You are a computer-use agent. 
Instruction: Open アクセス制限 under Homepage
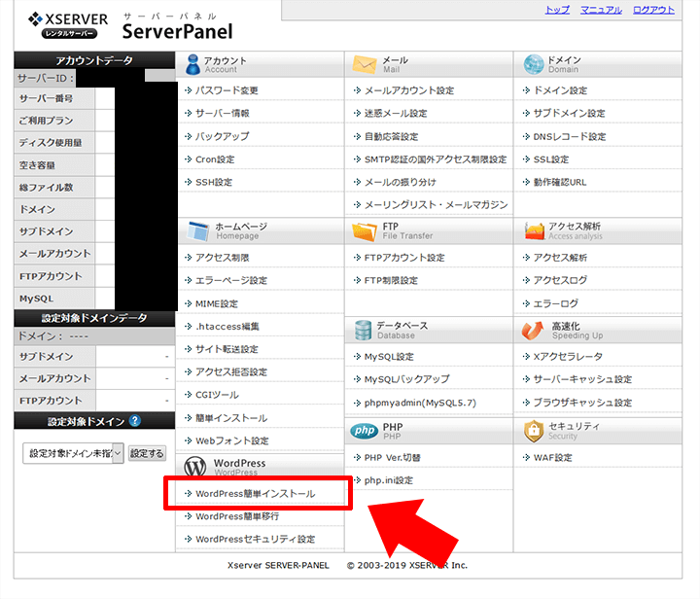pos(223,258)
